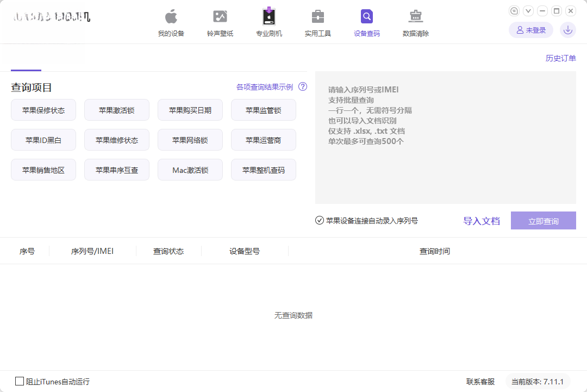587x392 pixels.
Task: Select Mac激活锁 query item
Action: 190,170
